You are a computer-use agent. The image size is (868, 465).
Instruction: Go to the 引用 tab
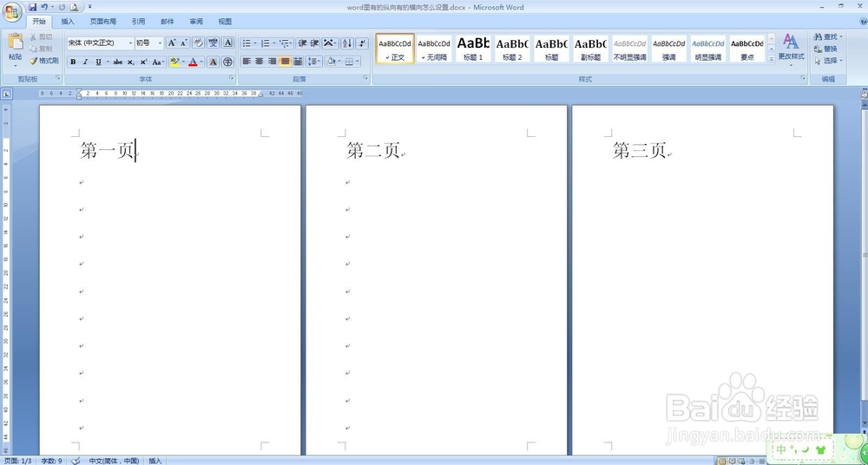point(138,22)
